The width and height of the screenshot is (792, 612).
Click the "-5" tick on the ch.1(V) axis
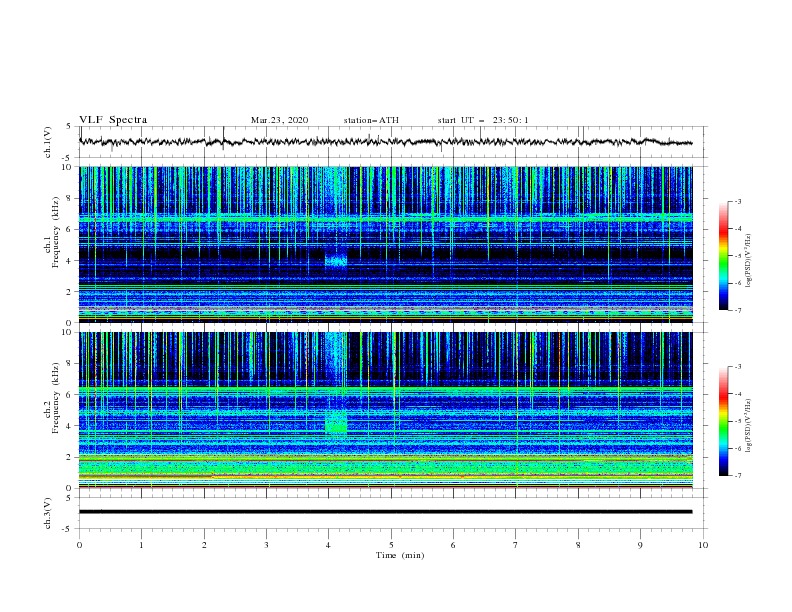[x=68, y=158]
